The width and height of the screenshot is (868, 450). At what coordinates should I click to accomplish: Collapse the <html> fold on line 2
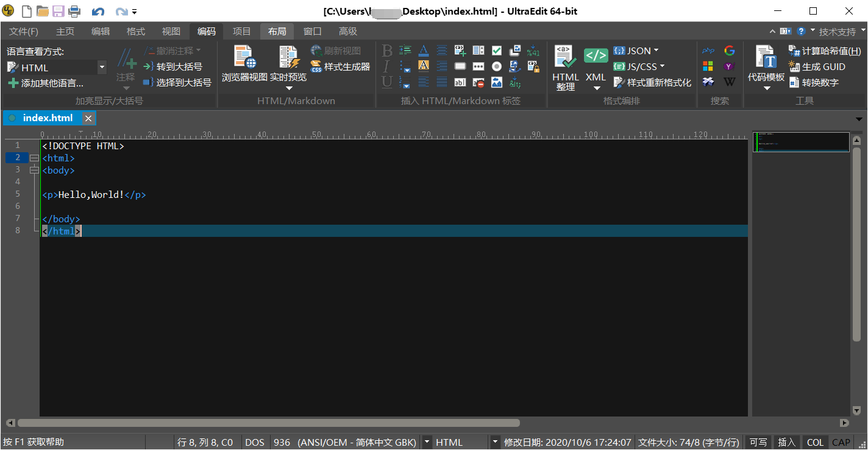coord(34,158)
